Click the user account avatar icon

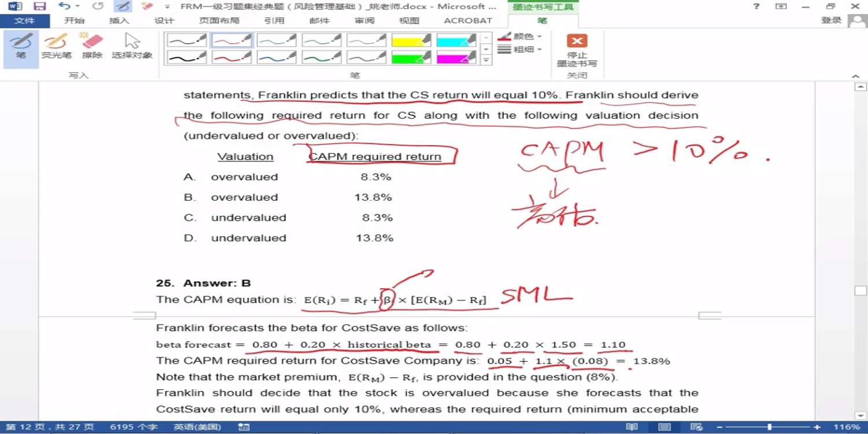[857, 20]
